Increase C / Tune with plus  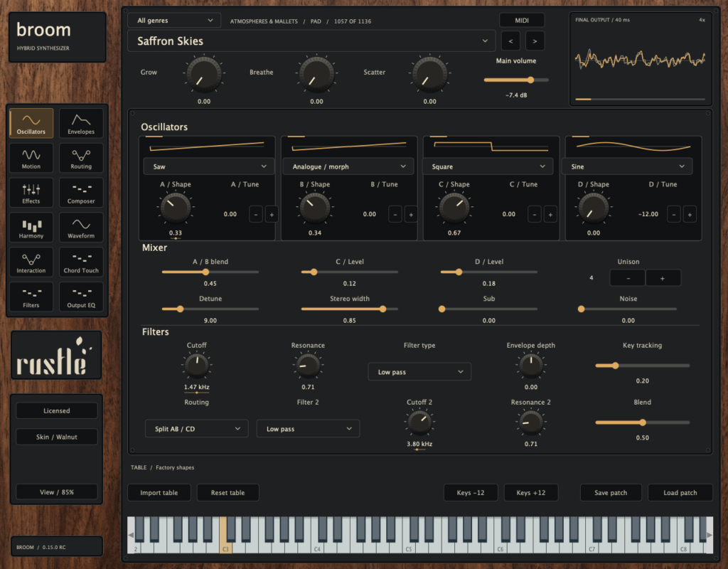pyautogui.click(x=550, y=214)
